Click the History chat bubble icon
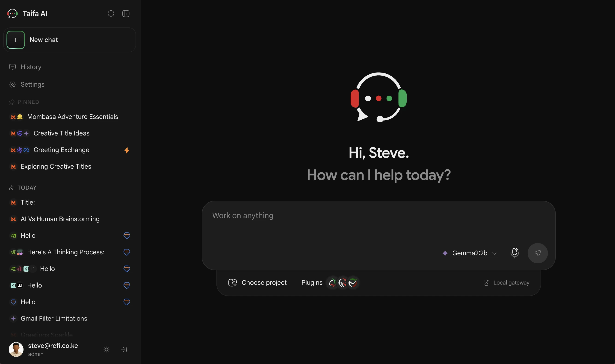The height and width of the screenshot is (364, 615). coord(12,67)
